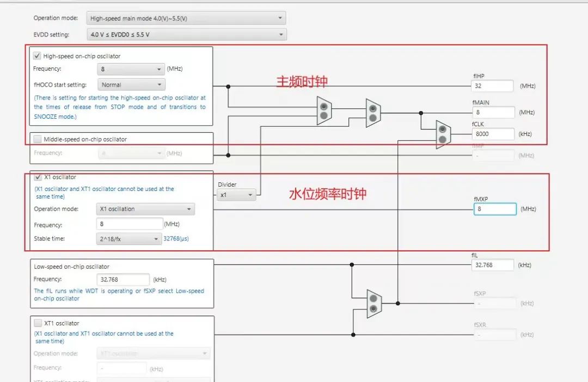The height and width of the screenshot is (382, 588).
Task: Open the EVDD setting dropdown
Action: pos(187,34)
